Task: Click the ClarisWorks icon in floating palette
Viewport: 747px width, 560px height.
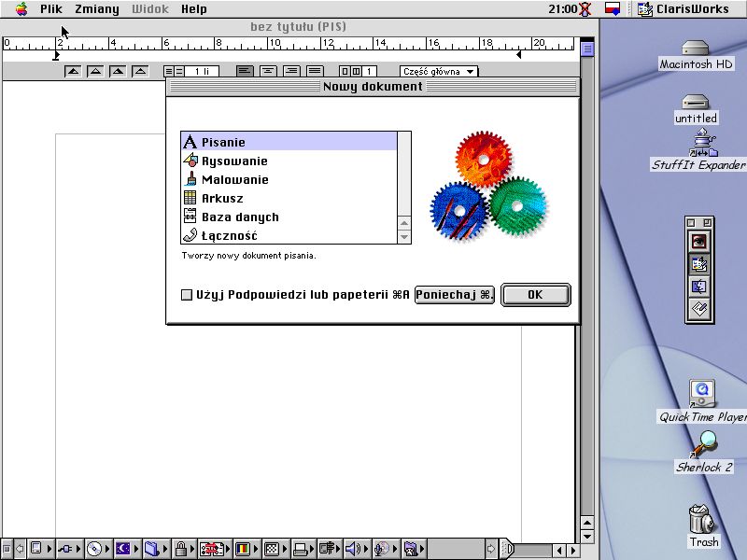Action: pos(699,264)
